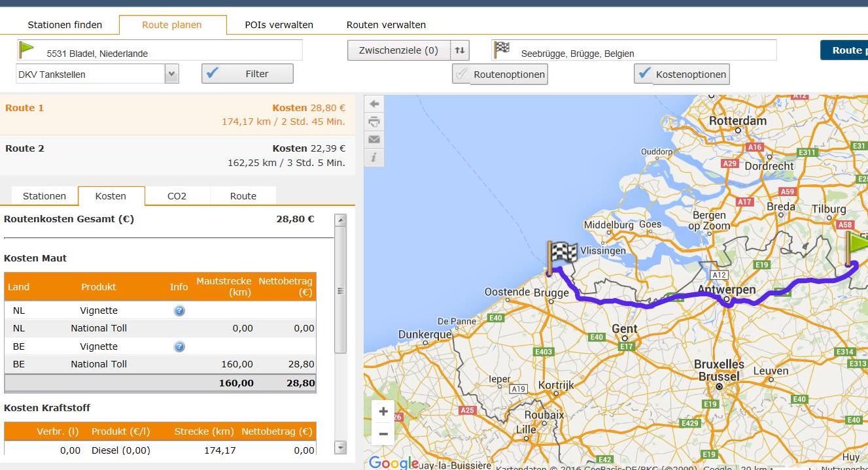Click the NL Vignette info icon
Image resolution: width=868 pixels, height=470 pixels.
[179, 311]
